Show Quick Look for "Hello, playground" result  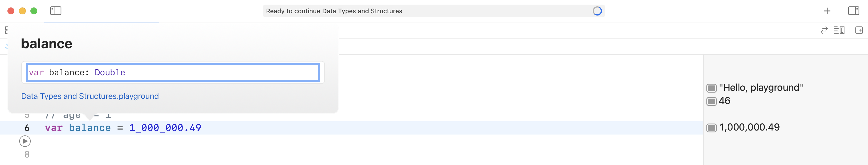711,88
